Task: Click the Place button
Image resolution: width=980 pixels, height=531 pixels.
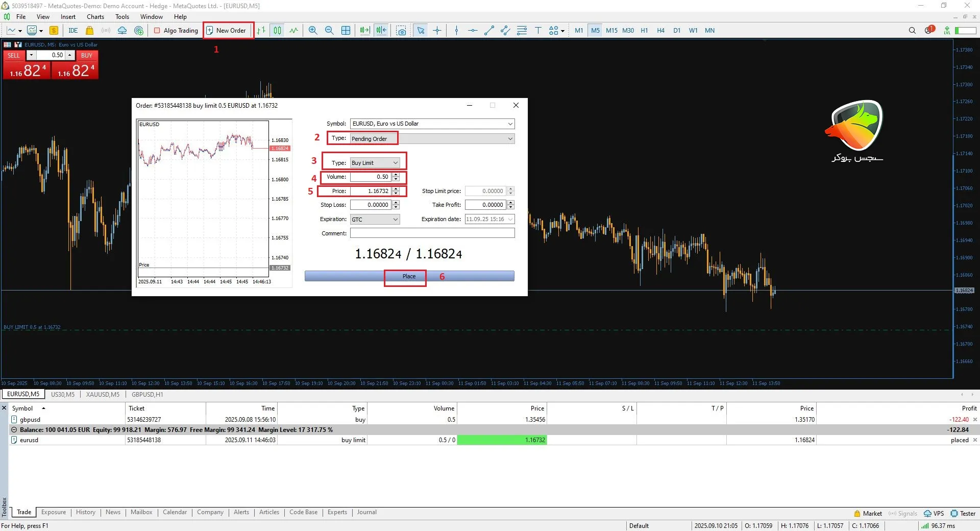Action: click(409, 276)
